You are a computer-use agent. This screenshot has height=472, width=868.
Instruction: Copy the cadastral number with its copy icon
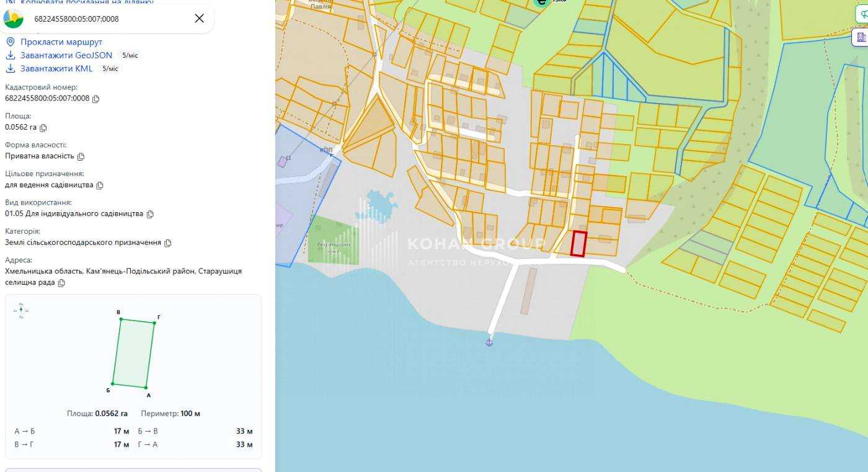point(96,99)
